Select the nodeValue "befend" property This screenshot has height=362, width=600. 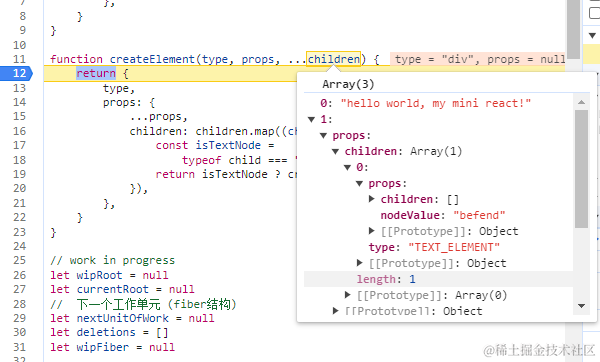point(443,215)
